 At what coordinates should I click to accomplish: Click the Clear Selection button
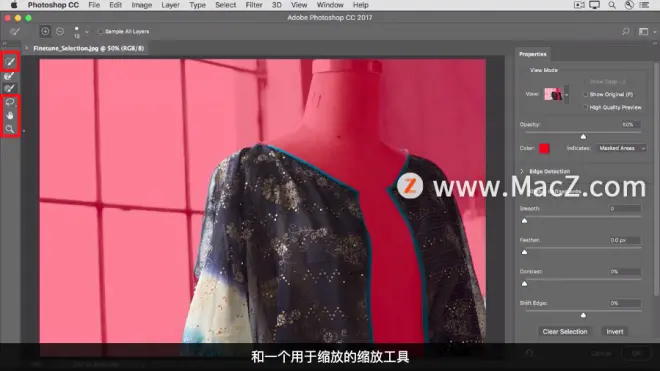(x=565, y=332)
